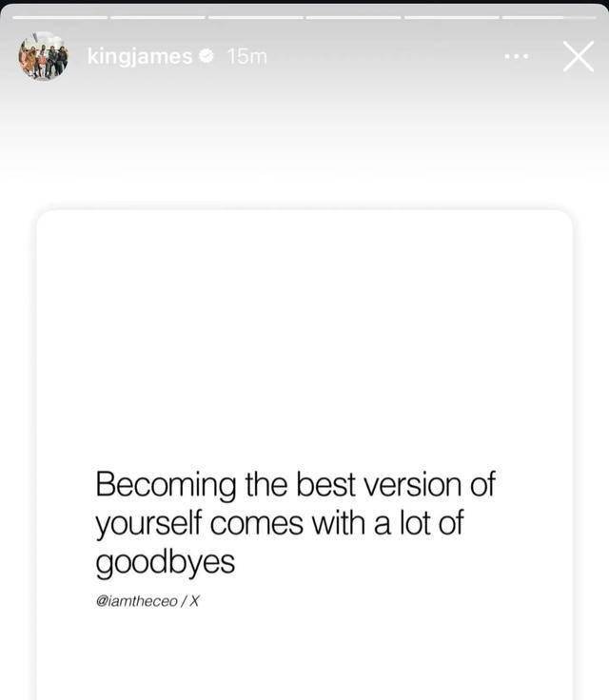
Task: Click the X platform label after @iamtheceo
Action: (x=194, y=601)
